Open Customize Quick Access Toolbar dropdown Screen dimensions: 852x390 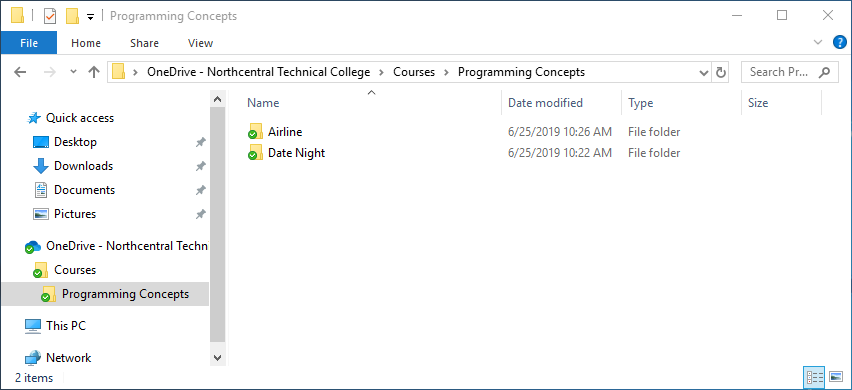click(x=90, y=17)
